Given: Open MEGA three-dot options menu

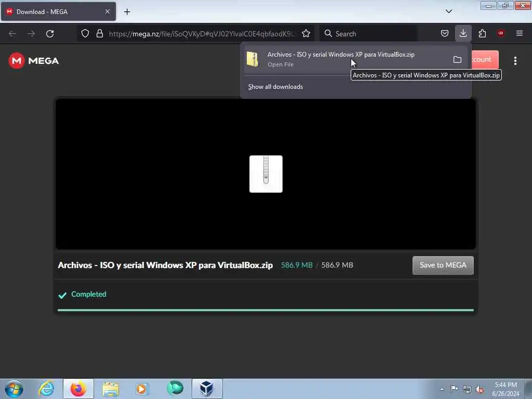Looking at the screenshot, I should tap(515, 61).
